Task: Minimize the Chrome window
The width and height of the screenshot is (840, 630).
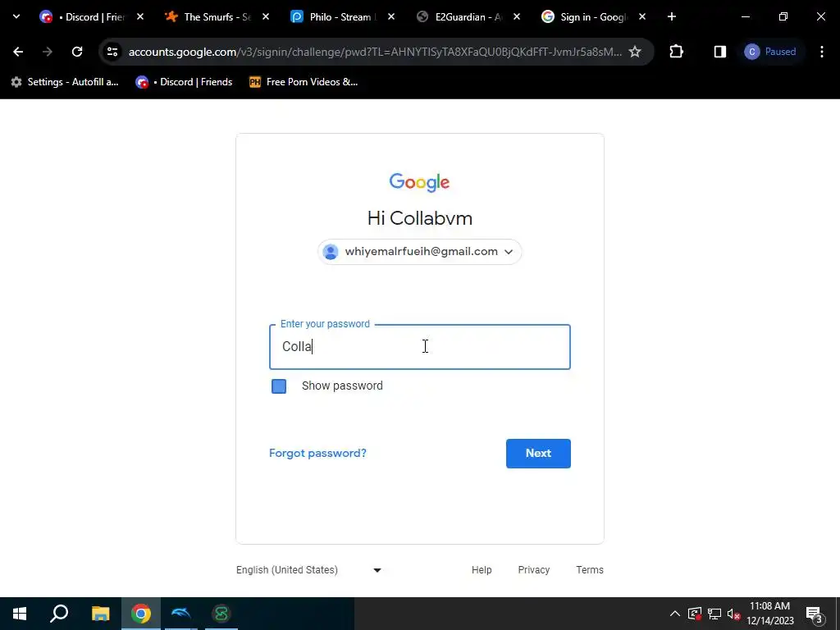Action: pyautogui.click(x=745, y=17)
